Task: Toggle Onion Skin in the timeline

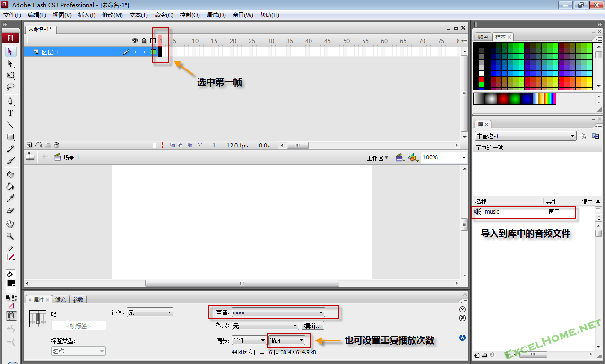Action: pyautogui.click(x=173, y=146)
